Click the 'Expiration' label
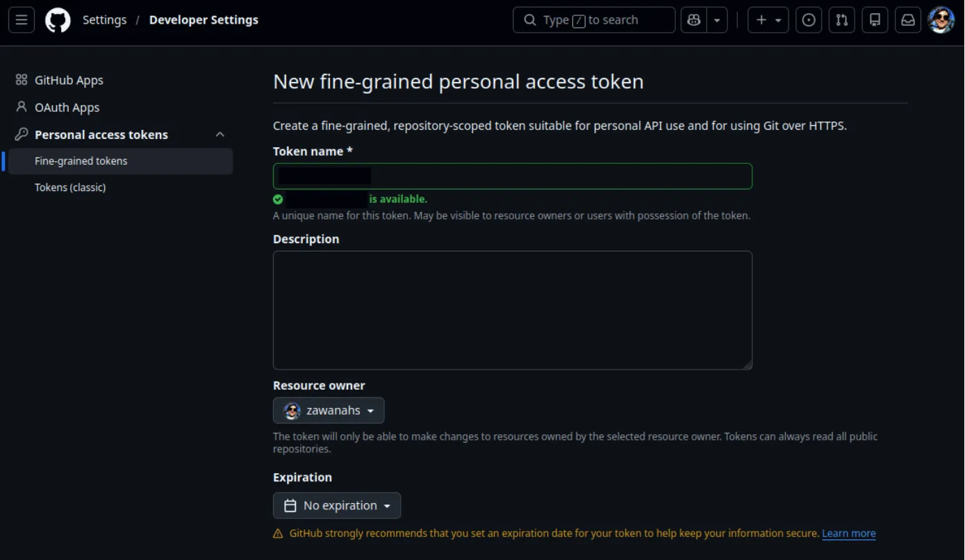965x560 pixels. [302, 477]
